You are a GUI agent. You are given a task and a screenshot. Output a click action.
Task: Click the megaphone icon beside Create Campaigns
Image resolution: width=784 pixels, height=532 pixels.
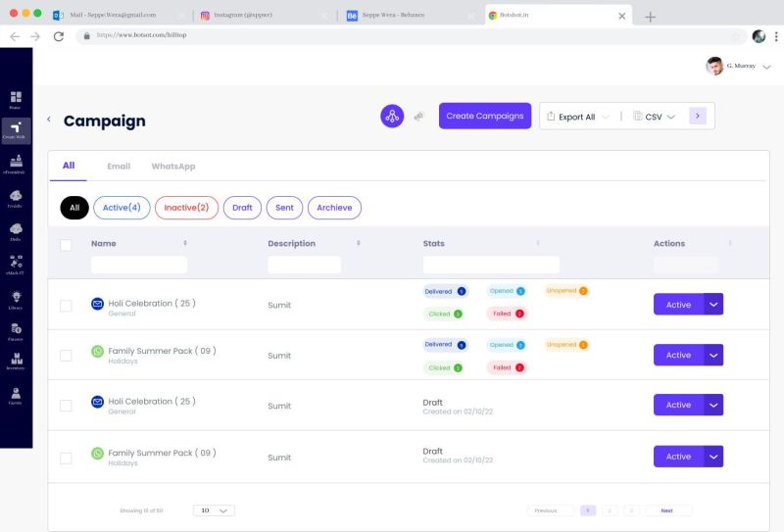[418, 116]
